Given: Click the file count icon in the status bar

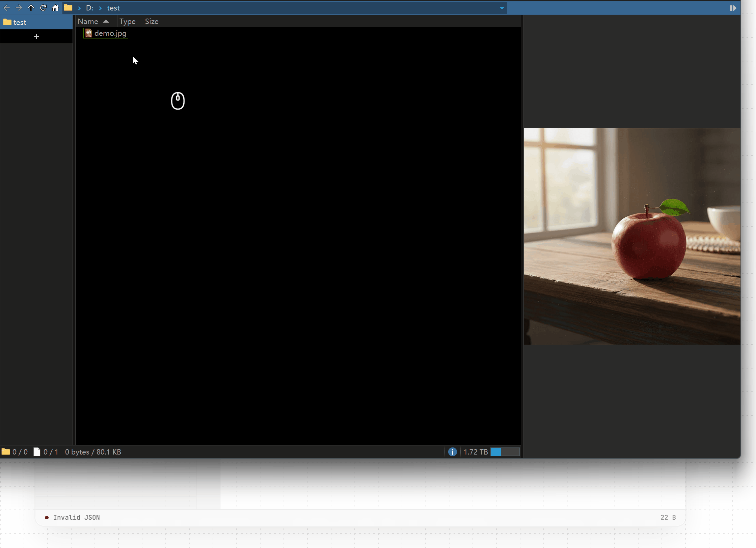Looking at the screenshot, I should coord(37,452).
